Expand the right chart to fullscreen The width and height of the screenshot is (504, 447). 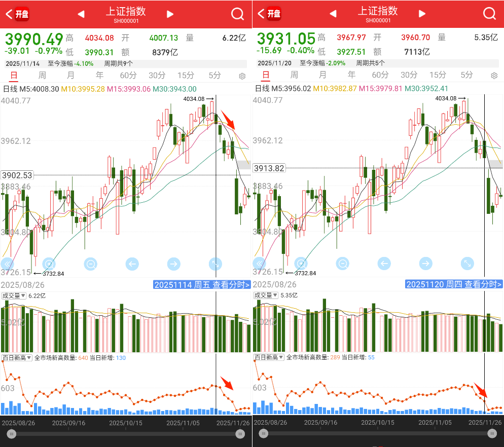click(467, 264)
